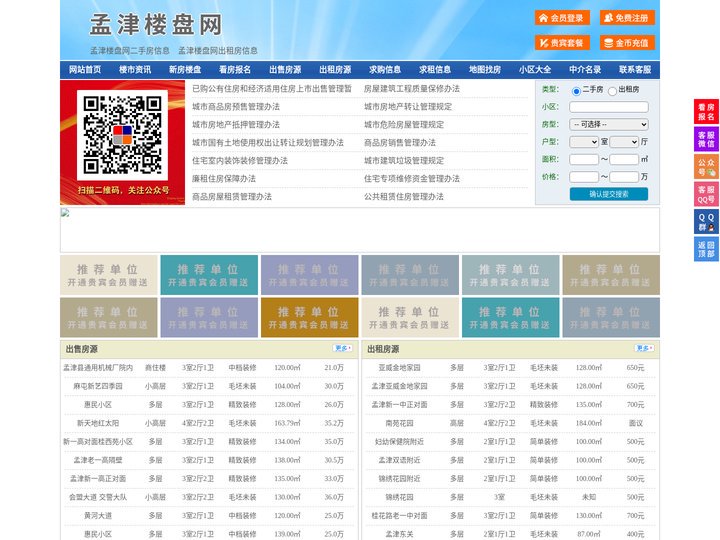Open the 室 room count dropdown
The image size is (720, 540).
[584, 142]
